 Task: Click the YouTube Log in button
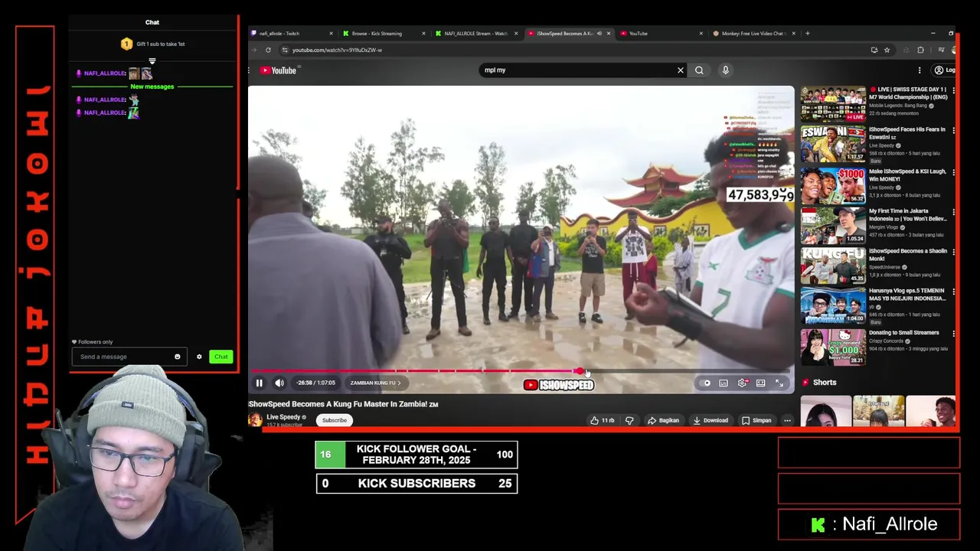(x=944, y=70)
